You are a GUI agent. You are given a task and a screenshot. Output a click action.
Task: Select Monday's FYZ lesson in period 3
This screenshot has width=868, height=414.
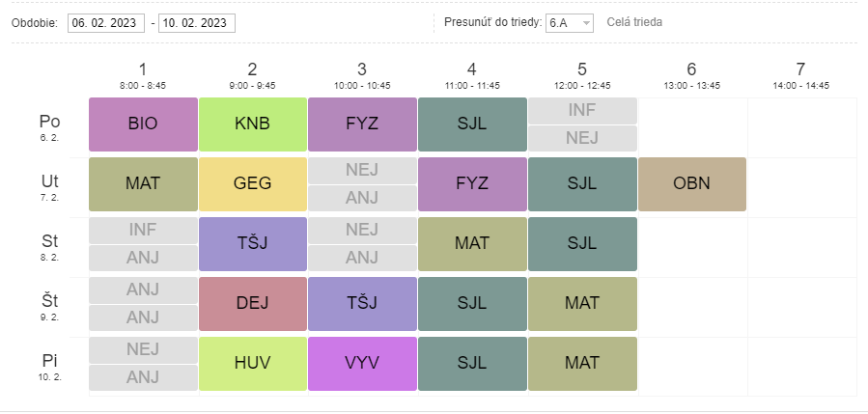point(362,124)
